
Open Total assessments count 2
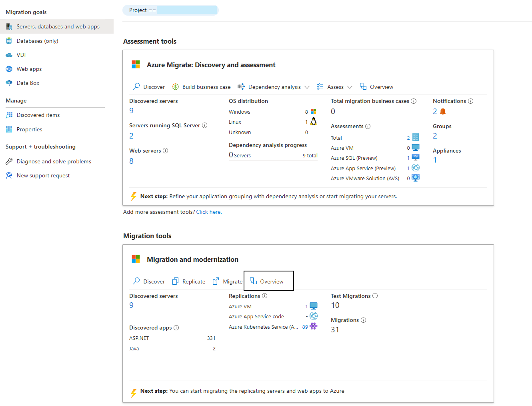point(408,138)
